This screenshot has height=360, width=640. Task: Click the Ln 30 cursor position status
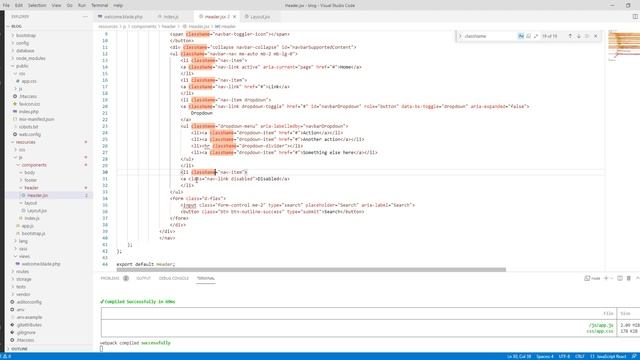(519, 357)
